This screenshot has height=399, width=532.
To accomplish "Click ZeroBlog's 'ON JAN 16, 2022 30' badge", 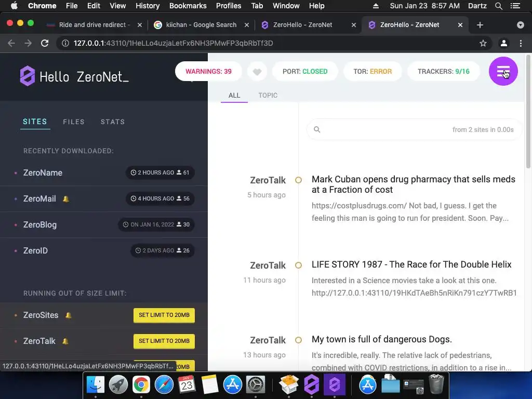I will (x=156, y=224).
